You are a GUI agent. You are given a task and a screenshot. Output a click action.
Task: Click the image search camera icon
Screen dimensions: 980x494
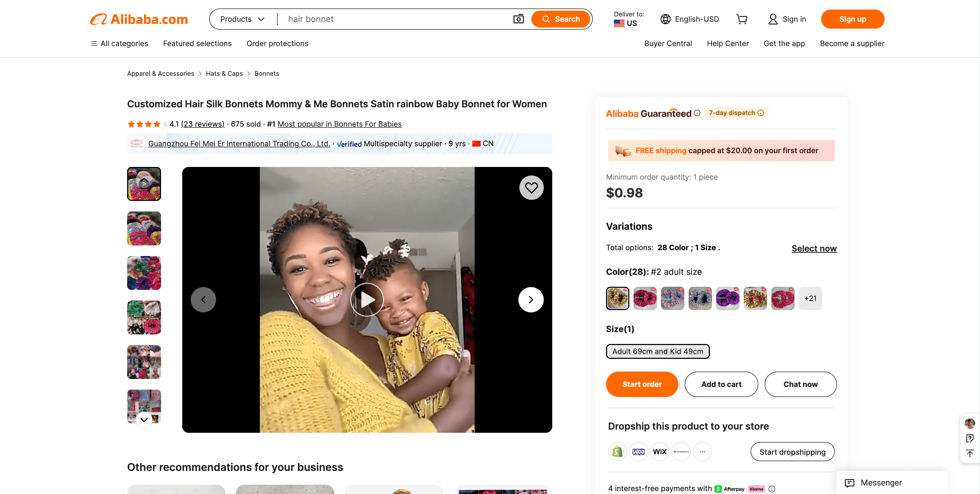tap(519, 19)
